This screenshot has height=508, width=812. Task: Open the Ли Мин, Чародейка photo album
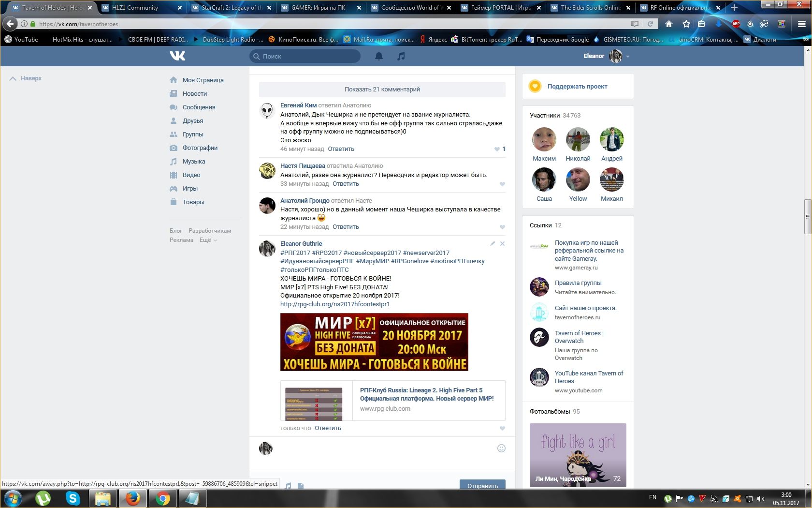tap(578, 455)
